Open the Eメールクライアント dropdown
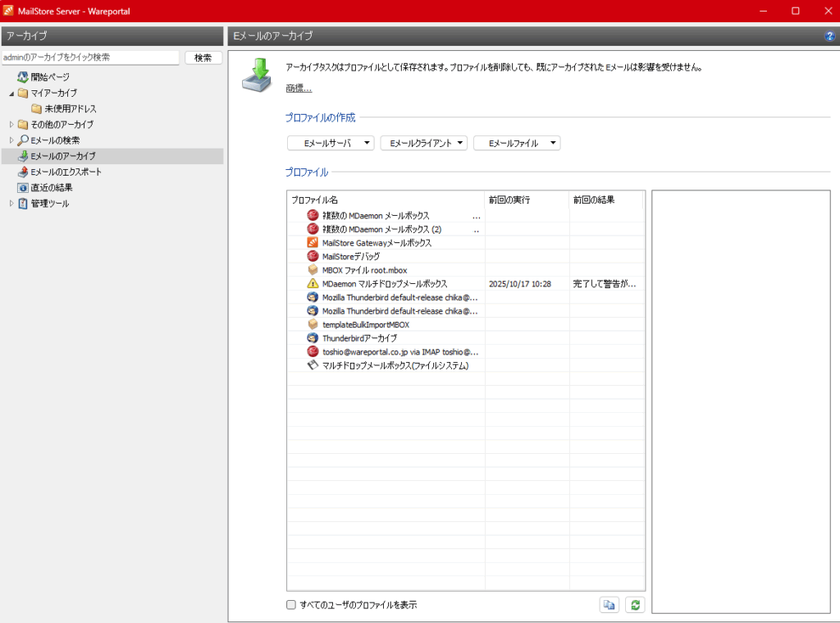The image size is (840, 623). pos(423,143)
